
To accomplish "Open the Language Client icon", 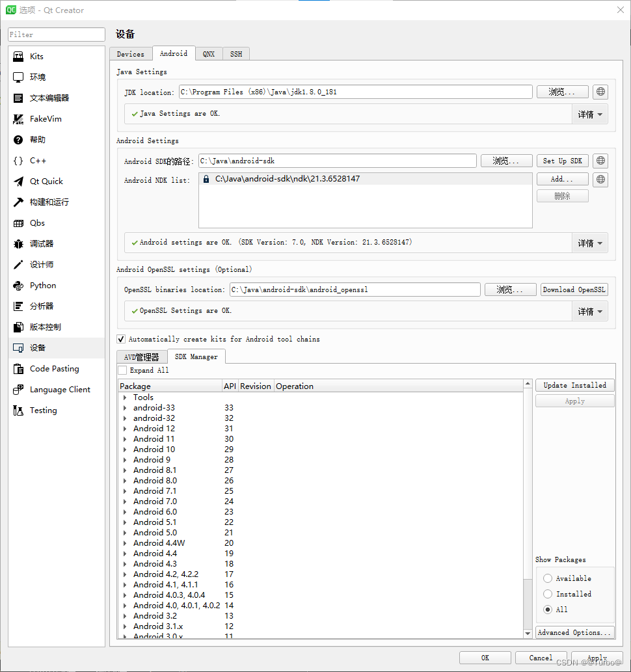I will (x=18, y=390).
